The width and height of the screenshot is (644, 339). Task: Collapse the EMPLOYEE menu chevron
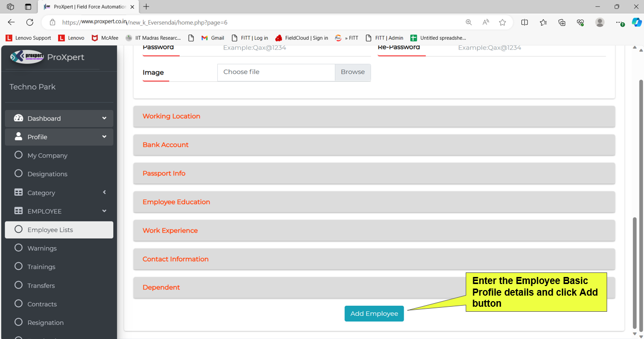tap(104, 211)
